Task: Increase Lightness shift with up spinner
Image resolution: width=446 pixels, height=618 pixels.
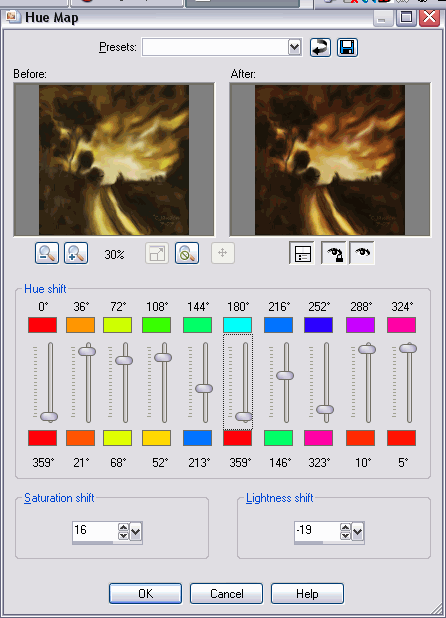Action: tap(346, 527)
